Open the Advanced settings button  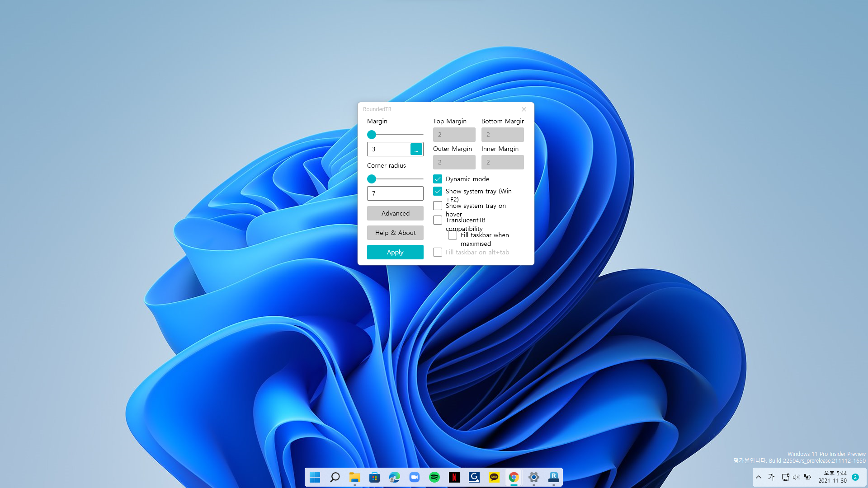[395, 213]
